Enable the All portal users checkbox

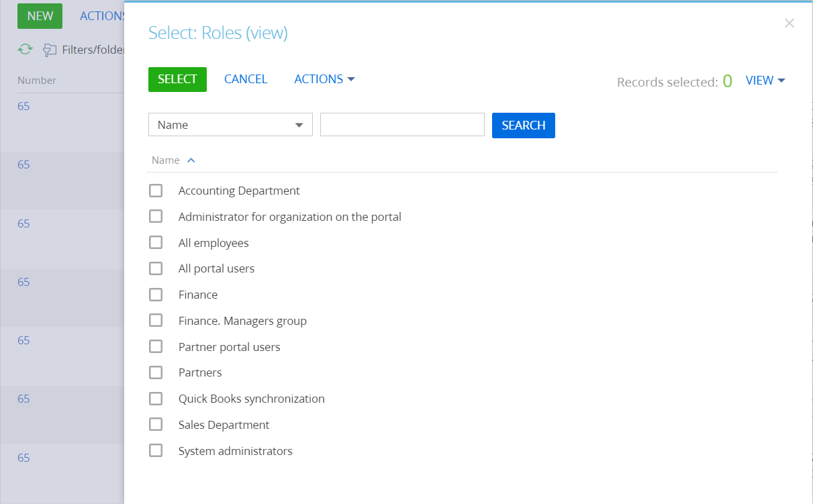point(156,268)
